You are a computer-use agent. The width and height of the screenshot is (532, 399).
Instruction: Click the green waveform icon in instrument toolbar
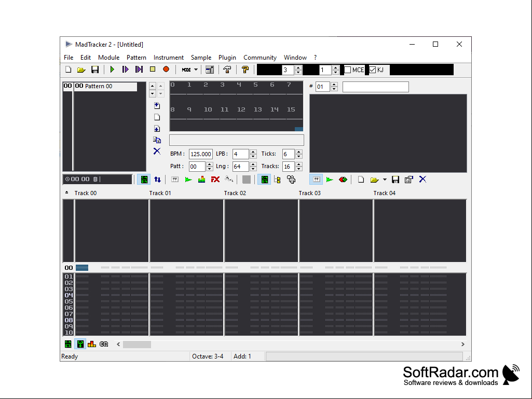point(330,180)
